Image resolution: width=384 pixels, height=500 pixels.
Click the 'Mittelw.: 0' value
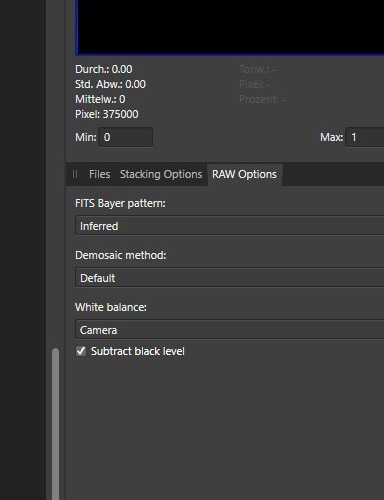100,99
